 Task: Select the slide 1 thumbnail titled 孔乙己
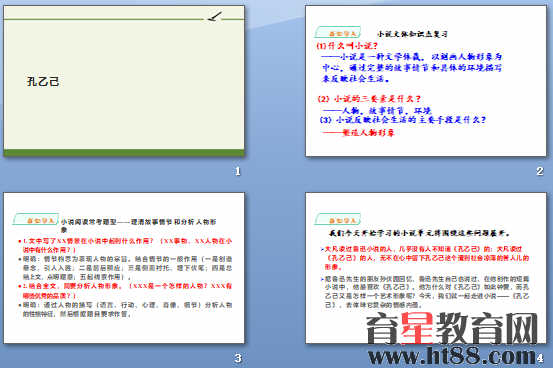124,81
